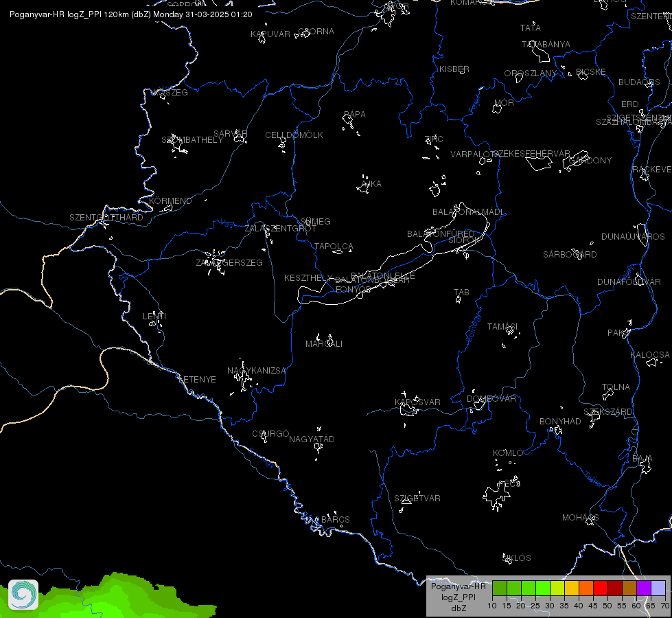Click the radar title and timestamp text
This screenshot has height=618, width=672.
(130, 14)
